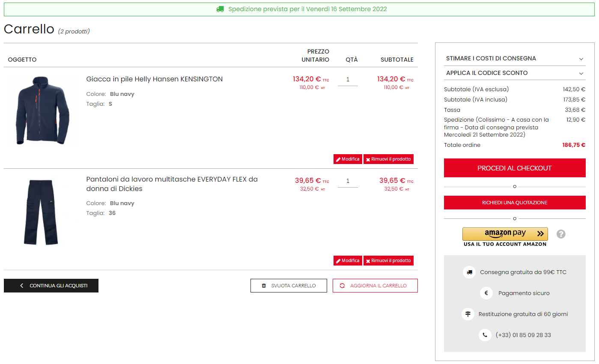Click the quantity field for Kensington jacket
Screen dimensions: 599x364
[348, 80]
